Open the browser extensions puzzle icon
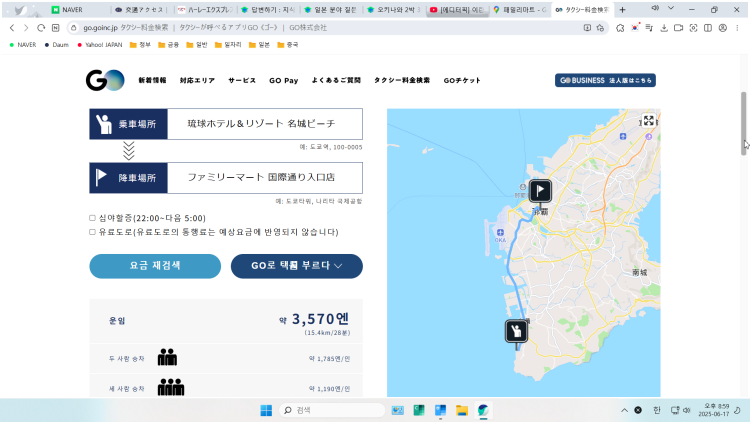 pyautogui.click(x=620, y=28)
